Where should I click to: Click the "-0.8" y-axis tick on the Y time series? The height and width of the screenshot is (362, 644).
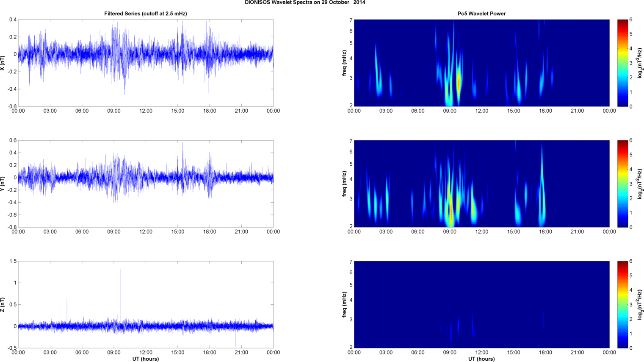12,227
